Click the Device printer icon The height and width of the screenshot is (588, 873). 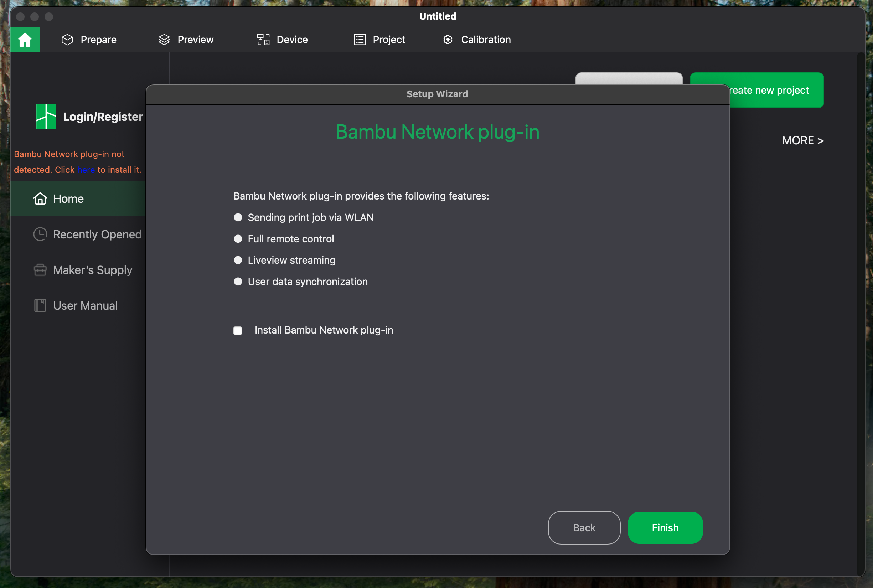tap(263, 39)
